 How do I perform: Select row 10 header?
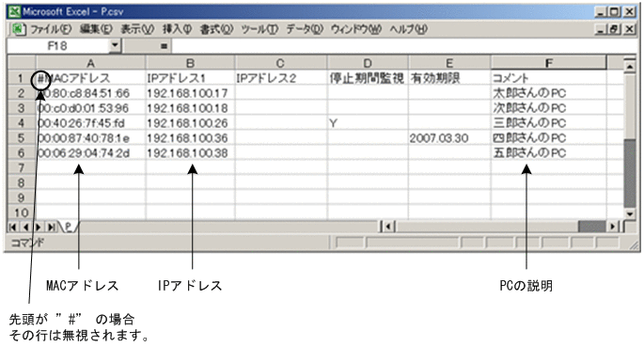pos(22,213)
